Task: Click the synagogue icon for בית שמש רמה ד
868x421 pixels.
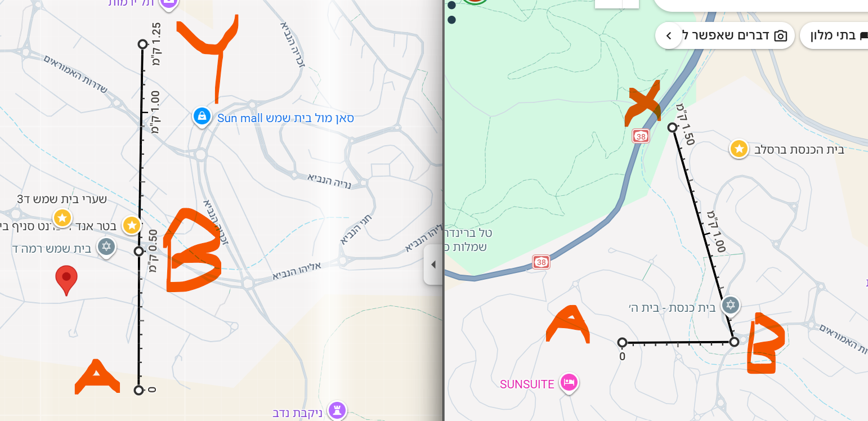Action: tap(106, 247)
